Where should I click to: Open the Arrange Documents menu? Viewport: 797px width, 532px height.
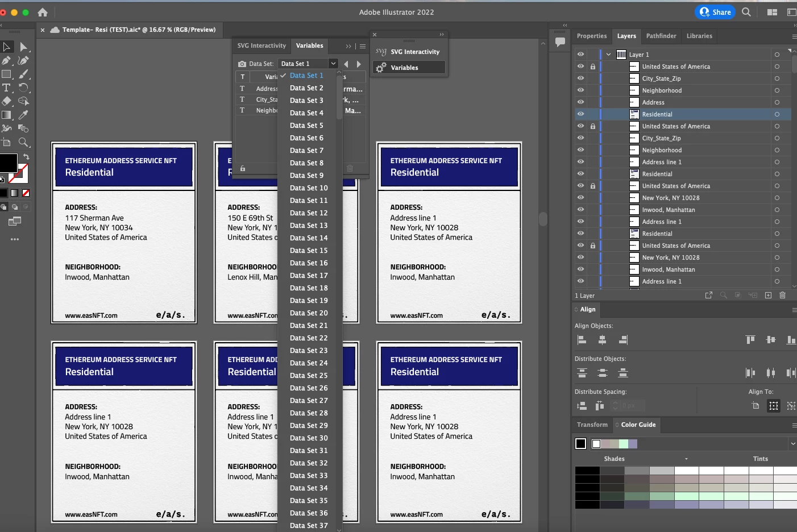click(x=772, y=12)
